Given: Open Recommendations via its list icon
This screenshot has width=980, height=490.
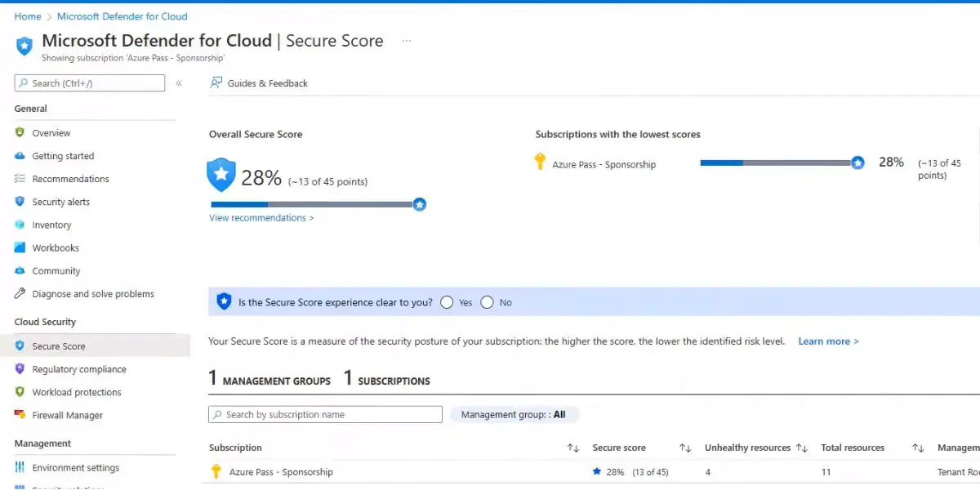Looking at the screenshot, I should [x=20, y=179].
